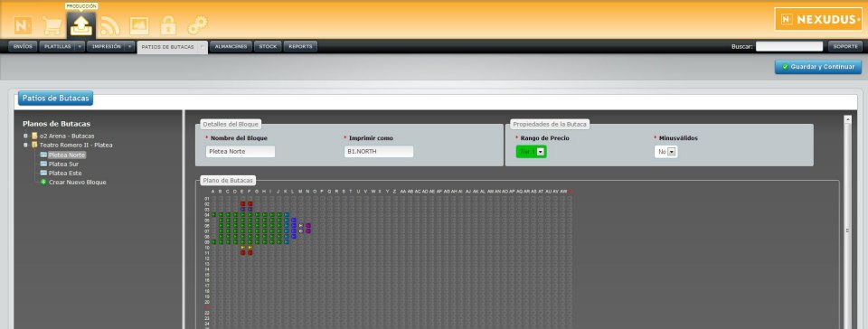Toggle the white flag seat at M06
This screenshot has height=329, width=868.
(x=301, y=226)
